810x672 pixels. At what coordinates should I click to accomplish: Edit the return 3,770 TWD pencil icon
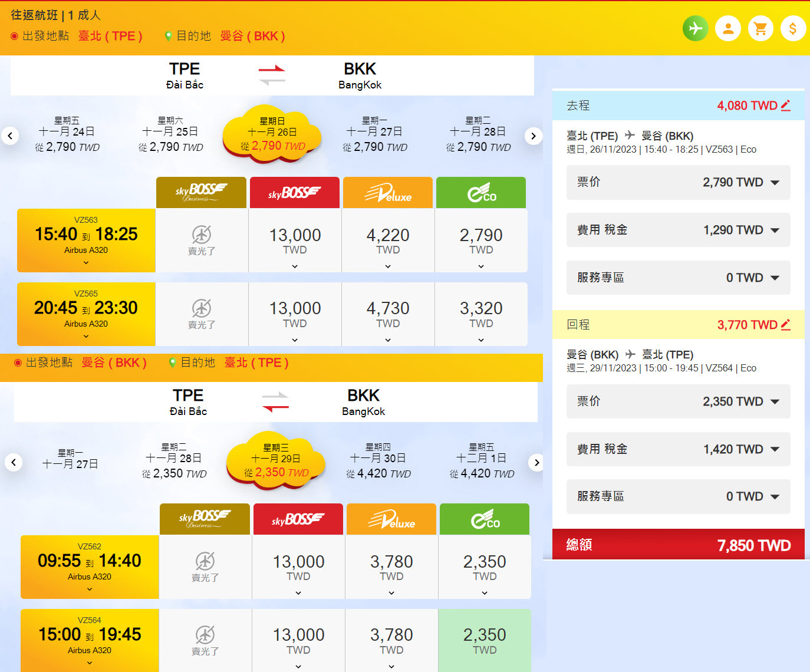coord(785,325)
